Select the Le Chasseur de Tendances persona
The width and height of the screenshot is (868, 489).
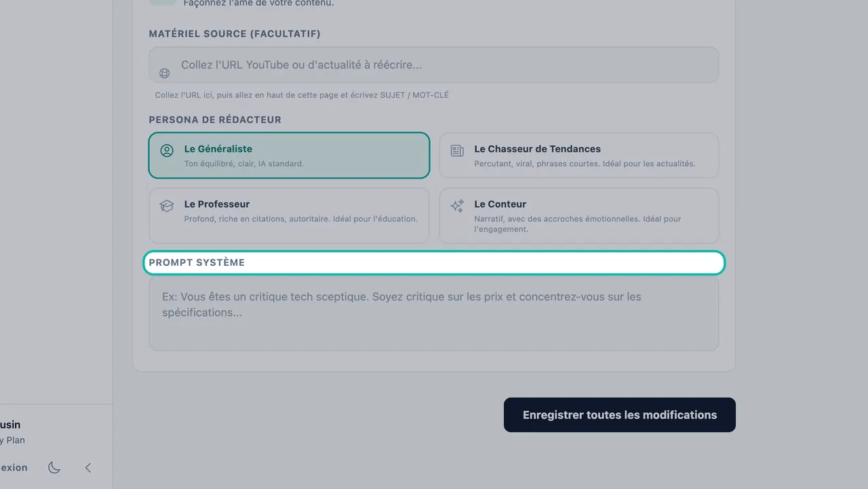[x=578, y=155]
